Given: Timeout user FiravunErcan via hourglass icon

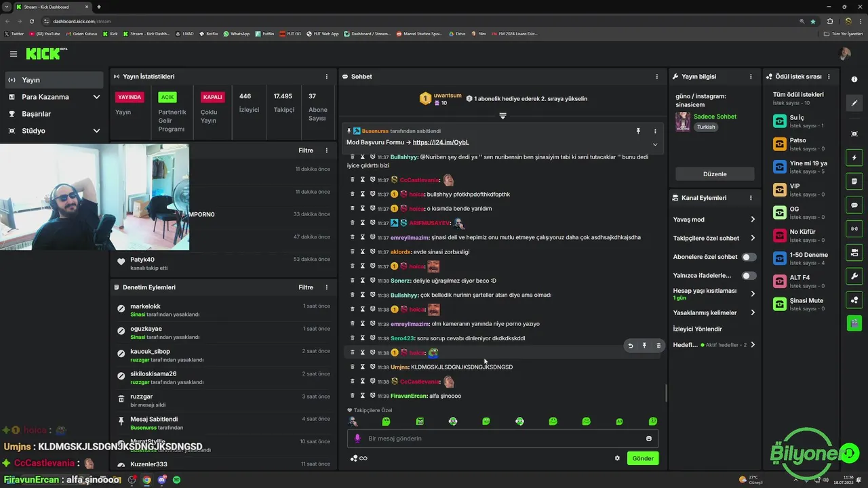Looking at the screenshot, I should click(363, 396).
